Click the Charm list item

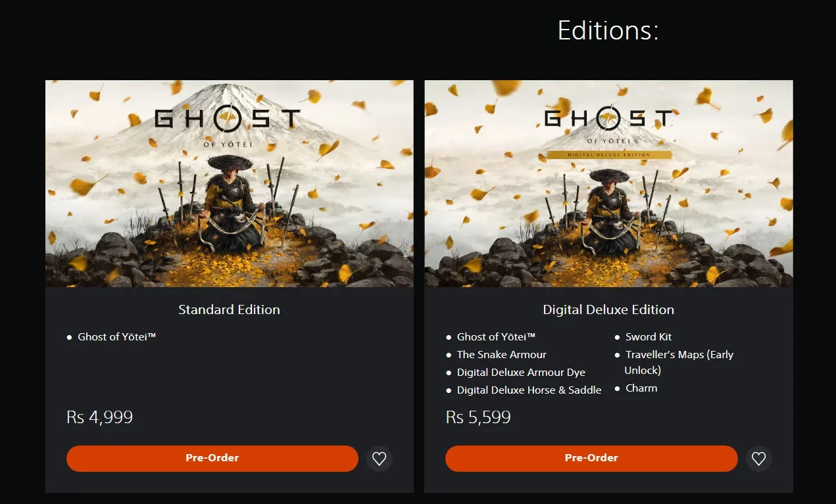[x=641, y=388]
